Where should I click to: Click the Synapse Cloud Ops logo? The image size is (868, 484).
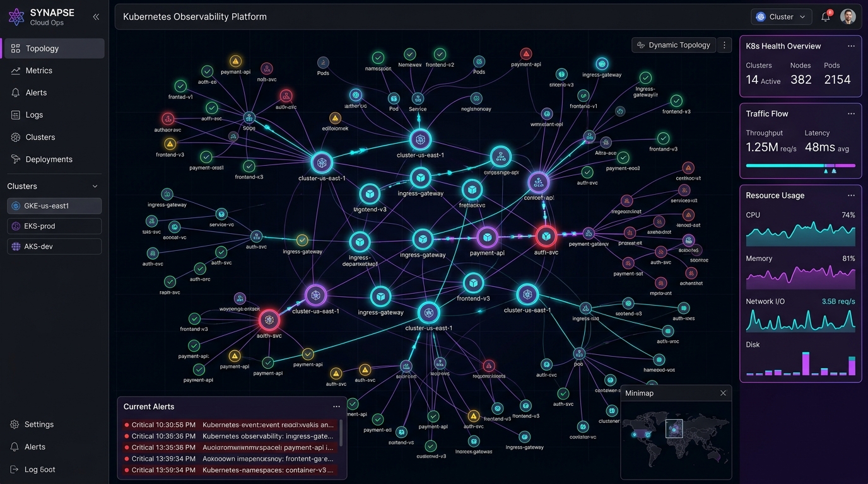click(16, 17)
